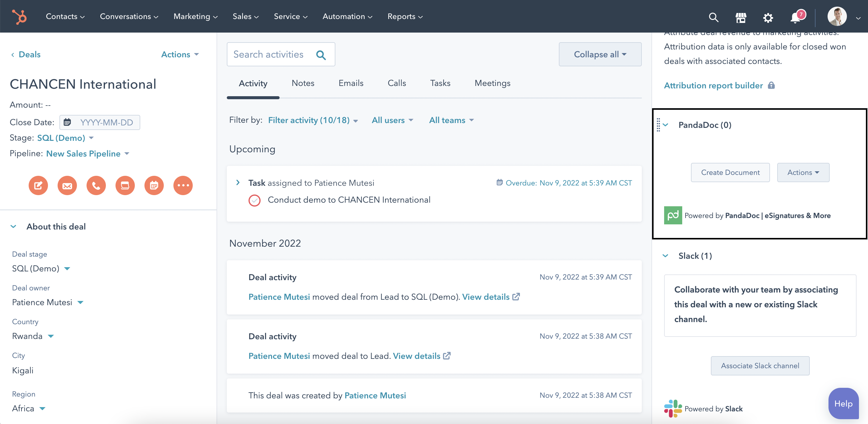Open the Sales menu
868x424 pixels.
pyautogui.click(x=246, y=17)
